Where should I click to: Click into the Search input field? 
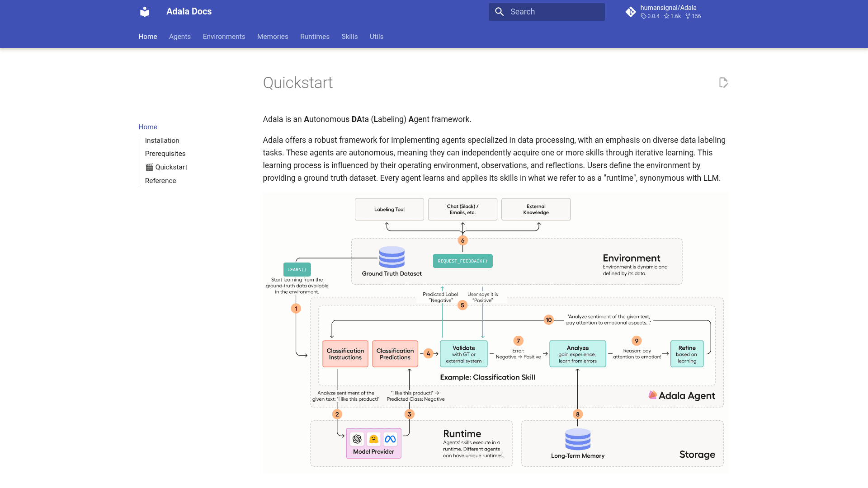(x=547, y=12)
